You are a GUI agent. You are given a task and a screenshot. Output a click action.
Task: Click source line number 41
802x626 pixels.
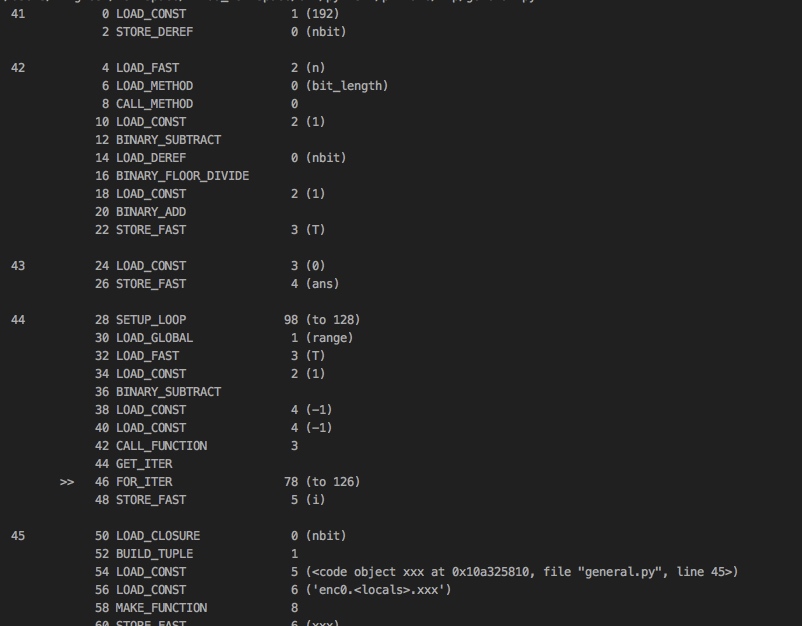click(x=18, y=14)
